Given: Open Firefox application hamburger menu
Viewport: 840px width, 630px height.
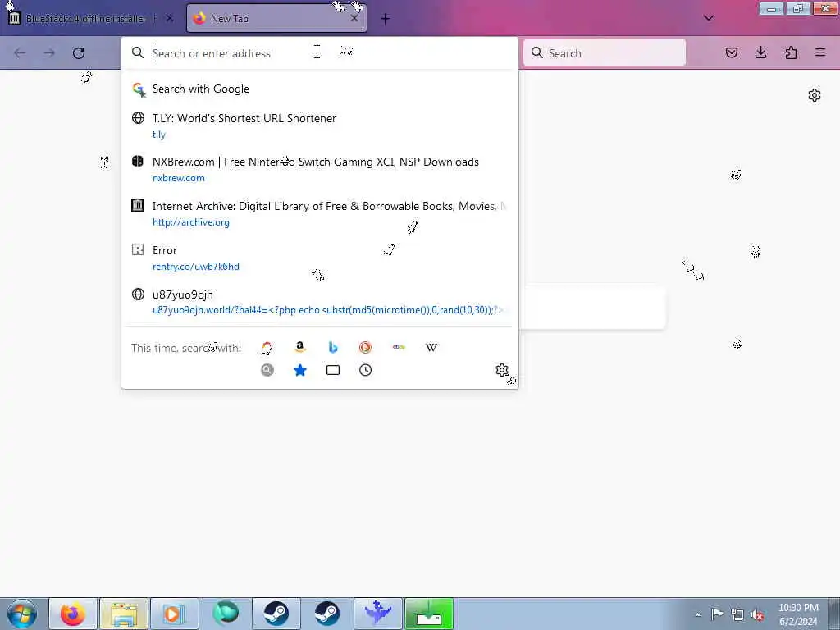Looking at the screenshot, I should click(x=820, y=52).
